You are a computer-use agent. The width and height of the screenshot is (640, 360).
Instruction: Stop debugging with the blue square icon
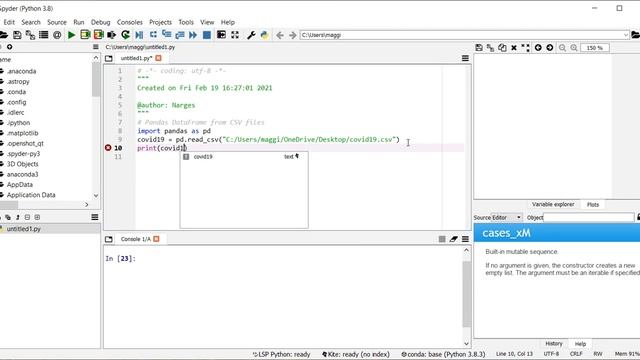207,35
